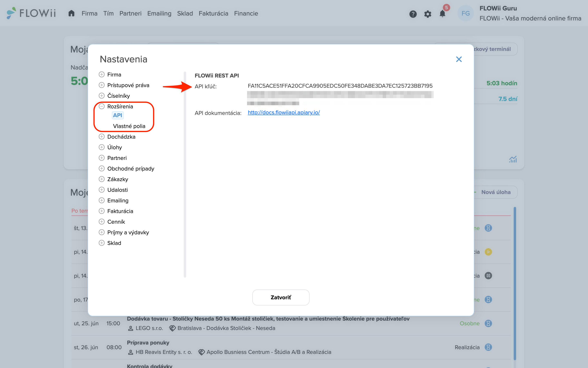Open the chart statistics icon in the background panel
588x368 pixels.
pos(513,159)
